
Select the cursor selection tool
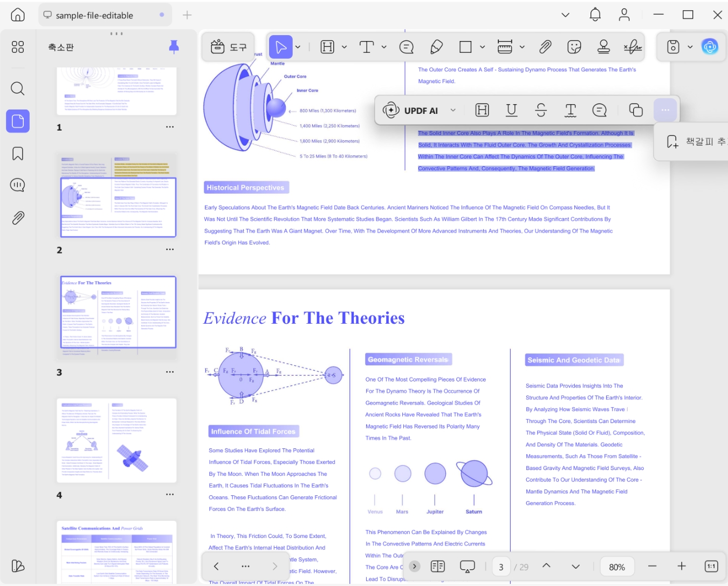(x=281, y=47)
